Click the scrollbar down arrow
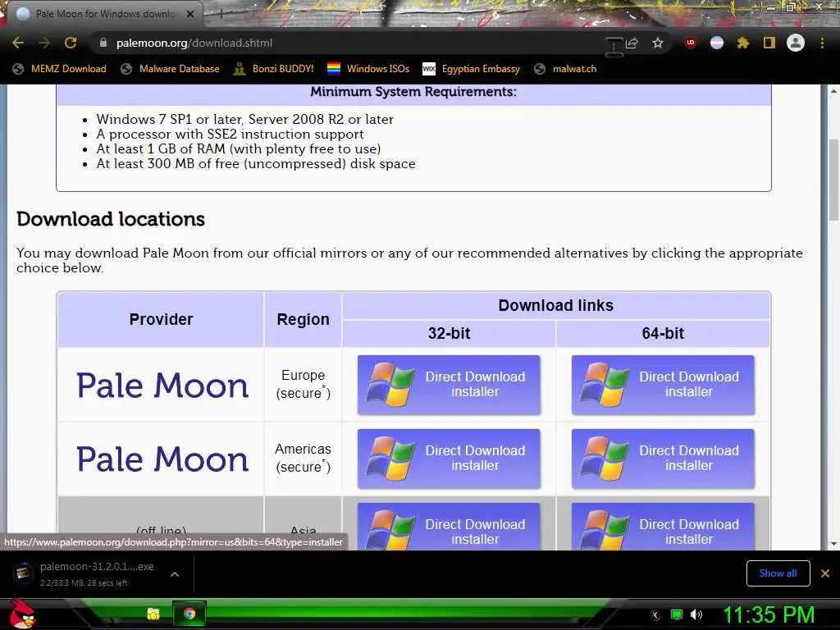 pyautogui.click(x=833, y=545)
